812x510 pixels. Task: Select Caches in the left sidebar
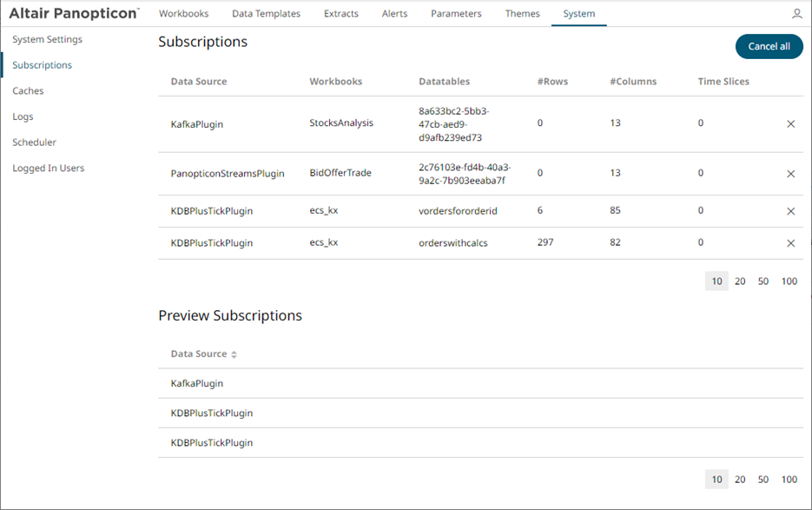point(28,91)
